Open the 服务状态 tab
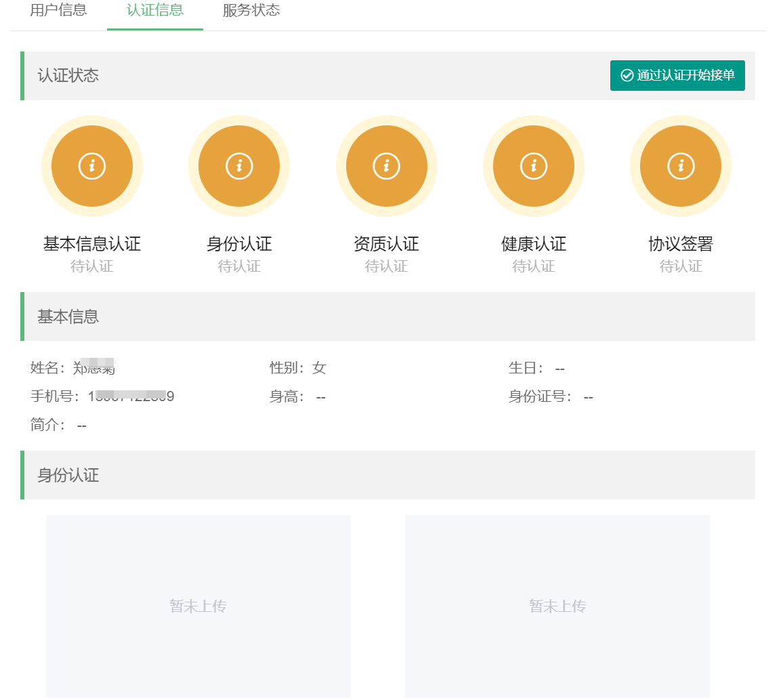Viewport: 783px width, 700px height. point(251,10)
